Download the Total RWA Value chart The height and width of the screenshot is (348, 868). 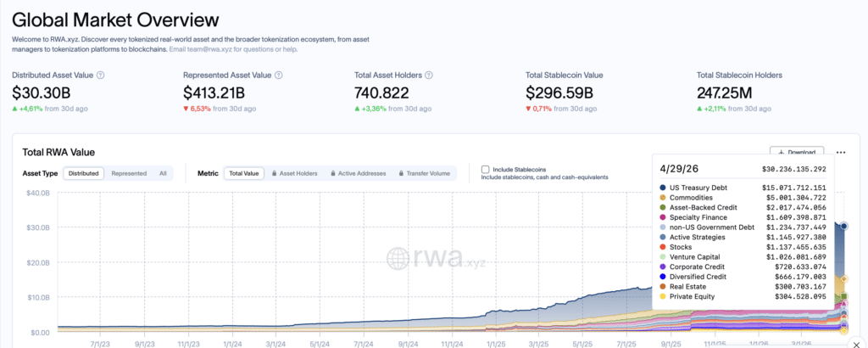tap(797, 153)
